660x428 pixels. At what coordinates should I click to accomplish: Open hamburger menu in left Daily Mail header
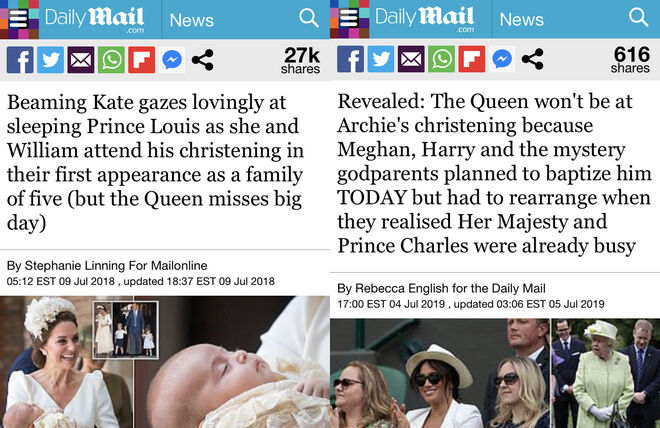[x=19, y=19]
